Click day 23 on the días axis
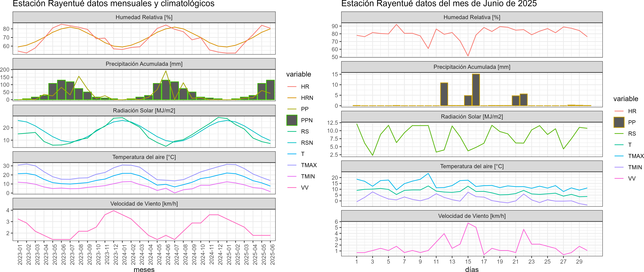The width and height of the screenshot is (644, 272). [x=531, y=261]
